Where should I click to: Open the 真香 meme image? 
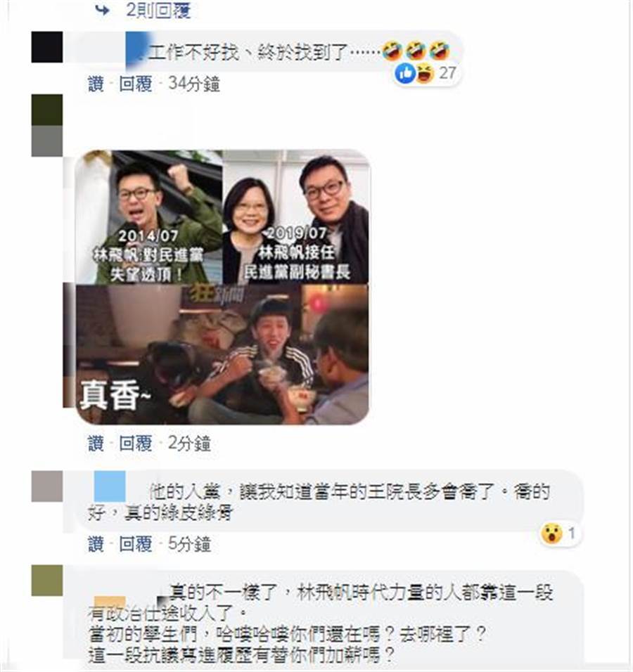click(222, 287)
